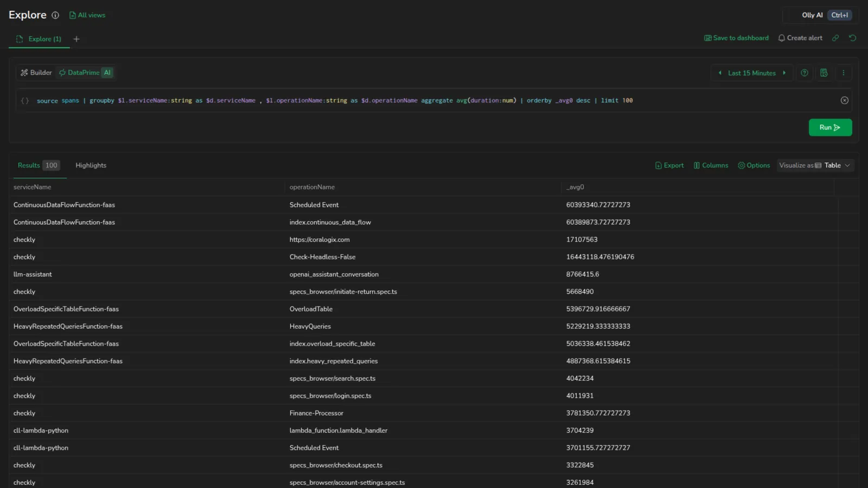Click value 8766415.6
This screenshot has width=868, height=488.
click(x=582, y=274)
